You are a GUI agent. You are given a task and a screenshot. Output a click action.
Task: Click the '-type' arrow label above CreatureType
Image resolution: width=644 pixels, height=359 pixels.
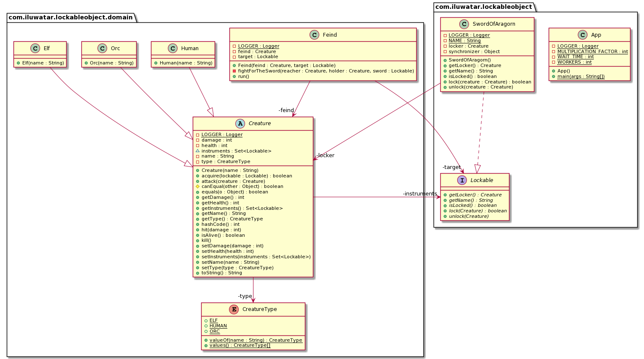[245, 296]
